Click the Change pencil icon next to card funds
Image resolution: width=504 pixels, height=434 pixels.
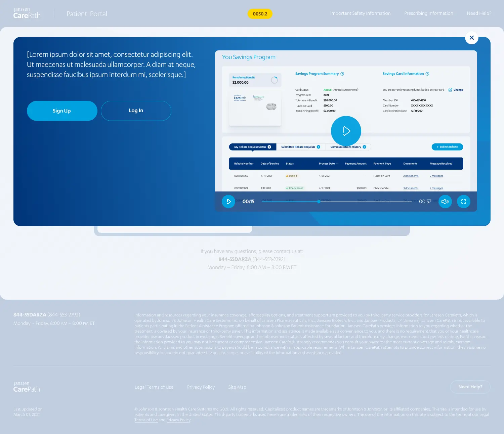point(450,90)
